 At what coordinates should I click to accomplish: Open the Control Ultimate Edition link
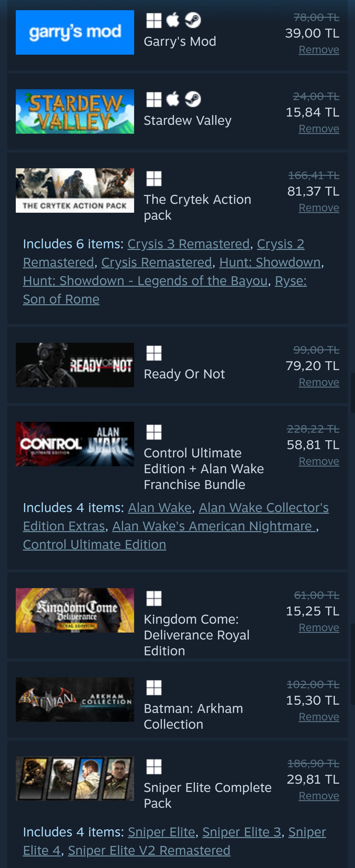95,545
